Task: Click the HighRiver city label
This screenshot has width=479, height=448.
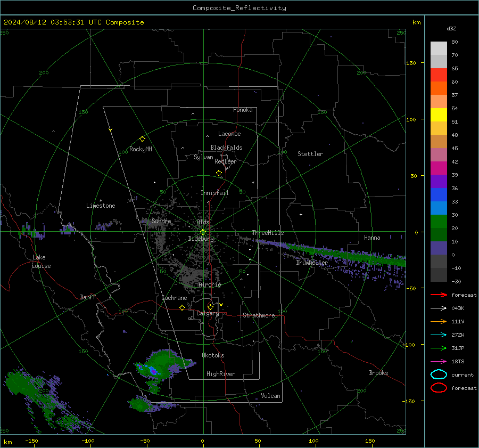Action: pyautogui.click(x=221, y=374)
